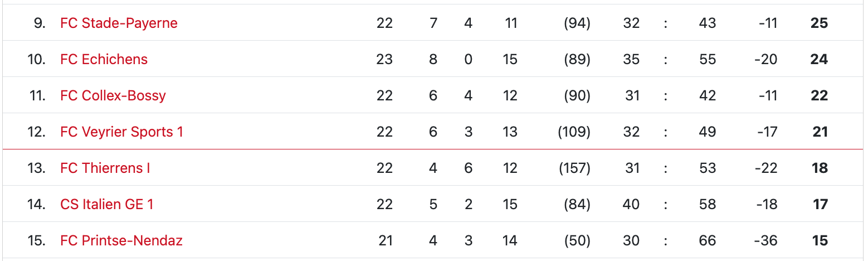Open FC Collex-Bossy team page
The width and height of the screenshot is (868, 261).
(113, 96)
